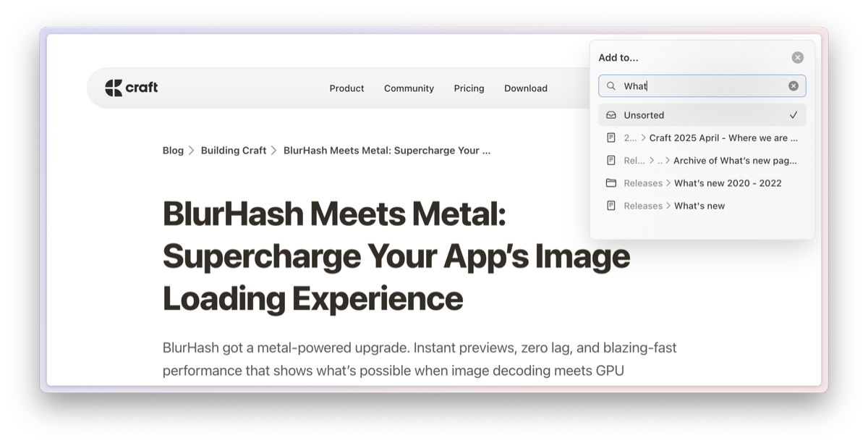Focus the search field containing What

pos(702,85)
